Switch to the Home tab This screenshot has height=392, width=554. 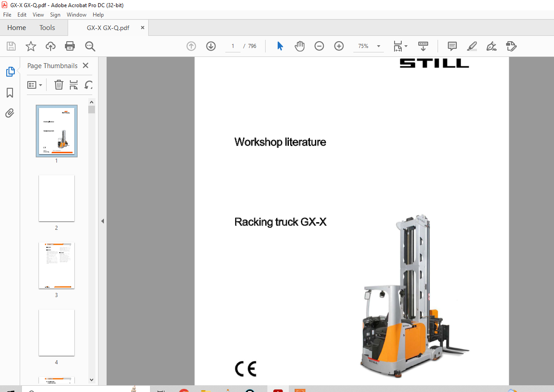[x=17, y=28]
